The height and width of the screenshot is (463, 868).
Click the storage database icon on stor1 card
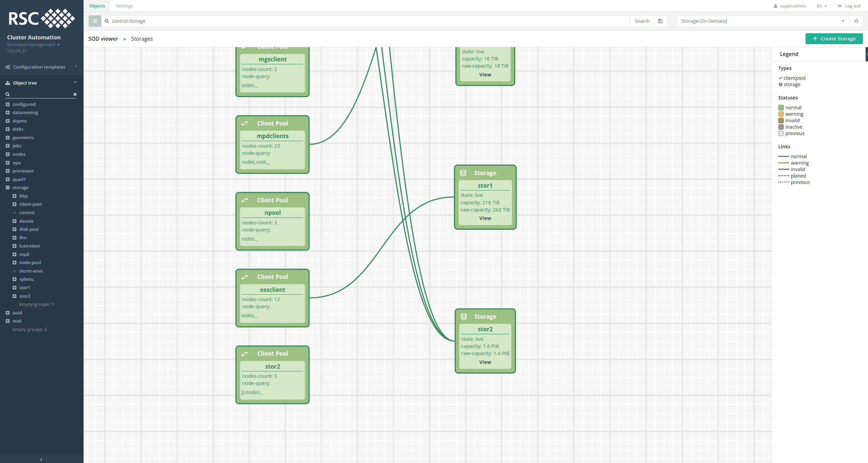(463, 173)
